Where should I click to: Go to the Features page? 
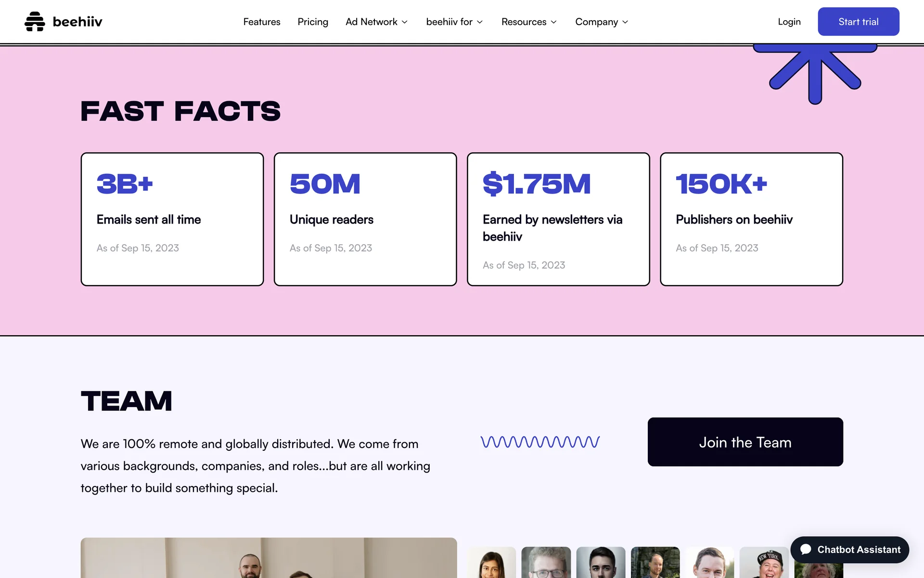point(261,22)
